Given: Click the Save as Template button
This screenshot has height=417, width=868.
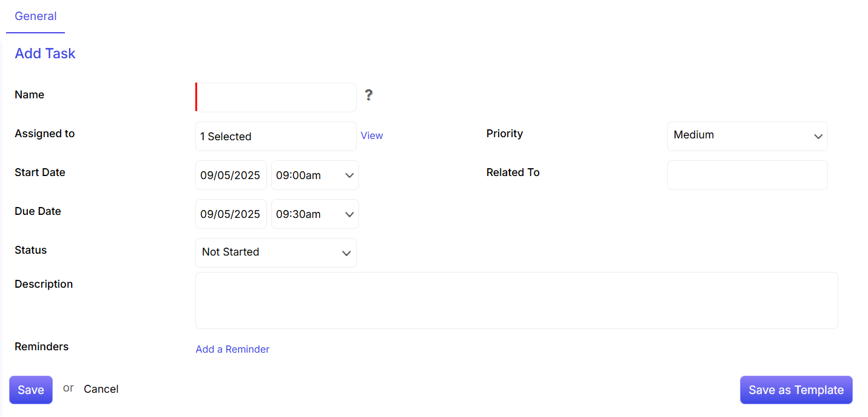Looking at the screenshot, I should click(x=796, y=390).
